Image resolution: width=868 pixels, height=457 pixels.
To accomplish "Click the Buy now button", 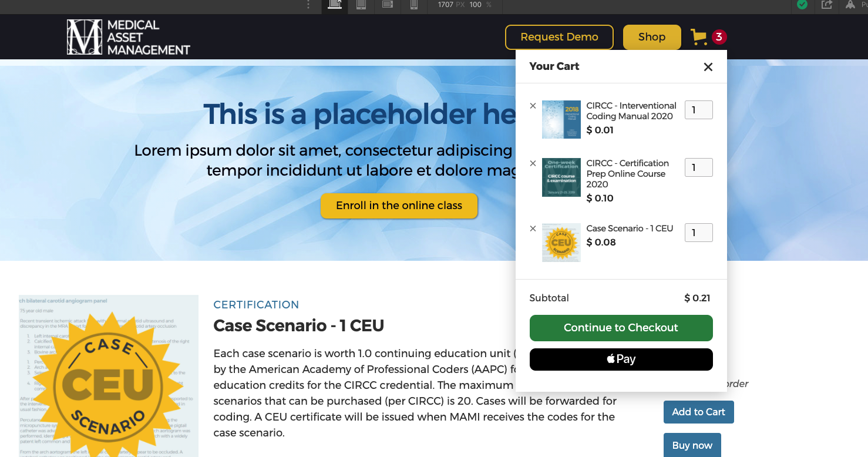I will click(692, 445).
